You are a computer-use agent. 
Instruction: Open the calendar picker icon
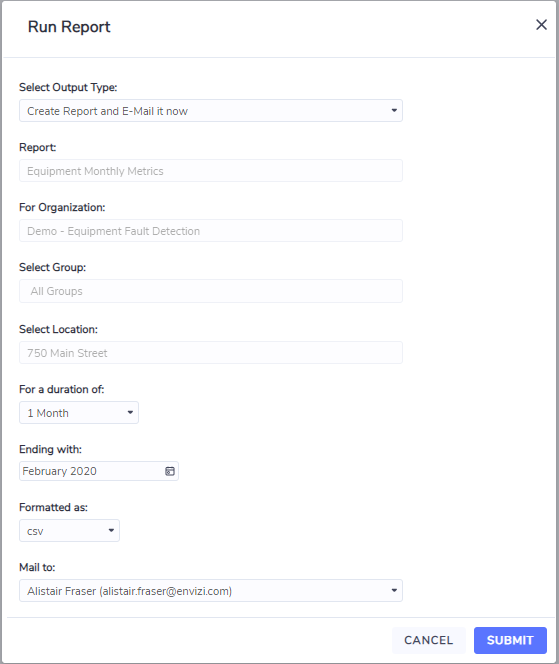tap(170, 471)
